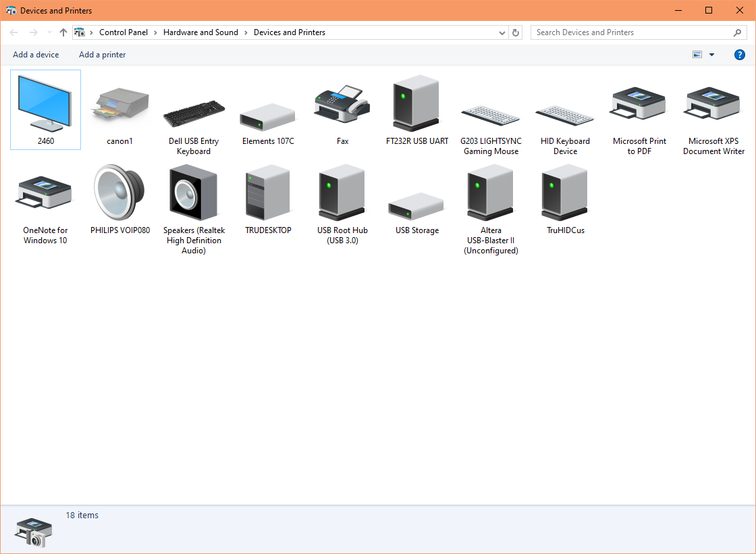
Task: Expand the chevron before Control Panel
Action: pyautogui.click(x=91, y=32)
